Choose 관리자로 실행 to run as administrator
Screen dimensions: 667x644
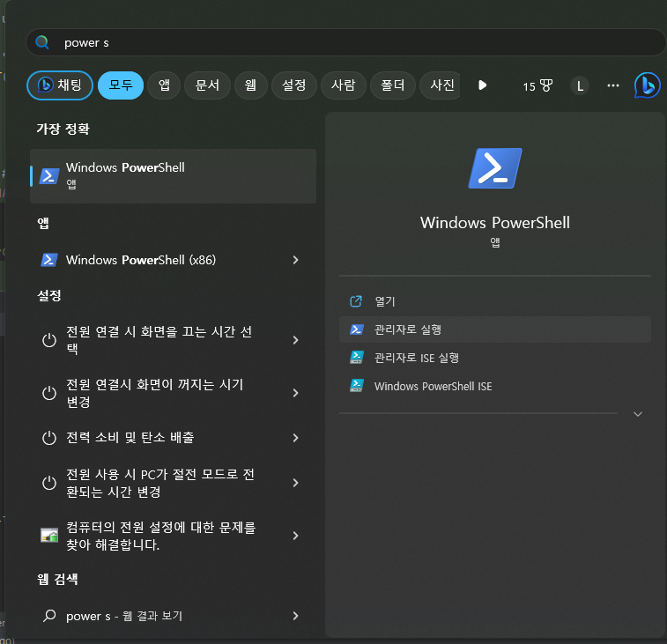(495, 329)
